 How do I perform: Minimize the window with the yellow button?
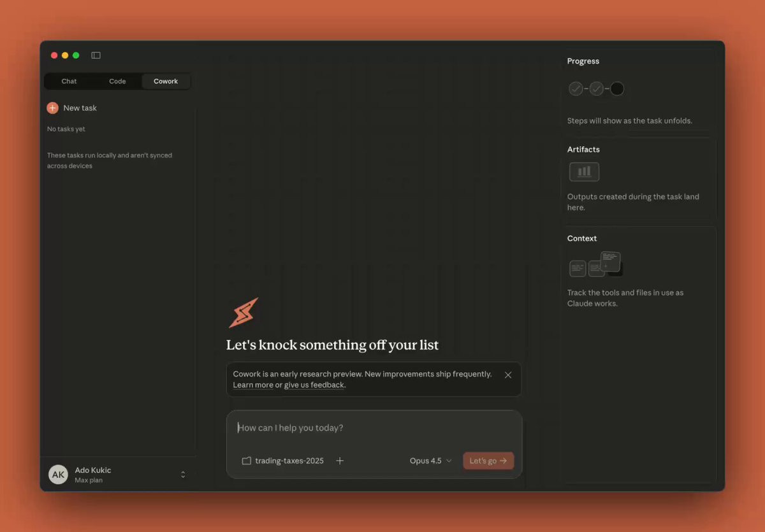[x=65, y=55]
